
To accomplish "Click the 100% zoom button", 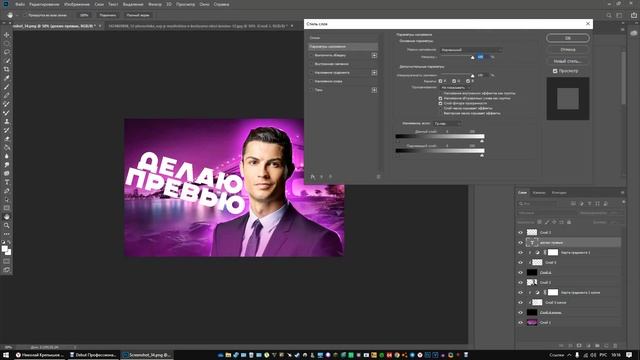I will click(x=84, y=15).
